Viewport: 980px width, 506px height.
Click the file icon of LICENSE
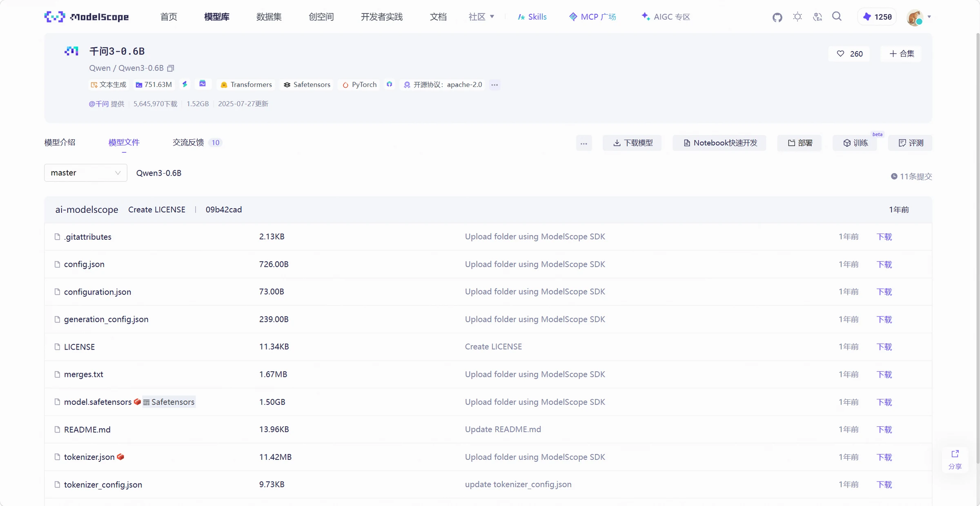click(x=57, y=347)
